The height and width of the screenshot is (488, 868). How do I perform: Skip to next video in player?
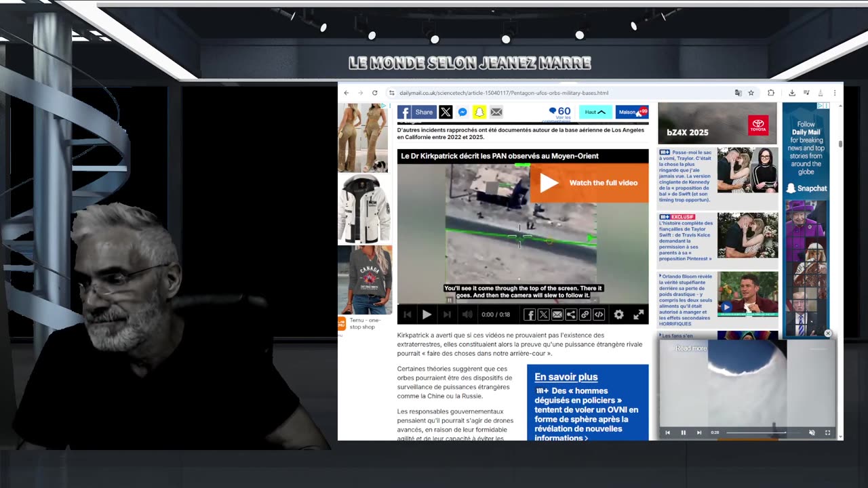tap(447, 314)
